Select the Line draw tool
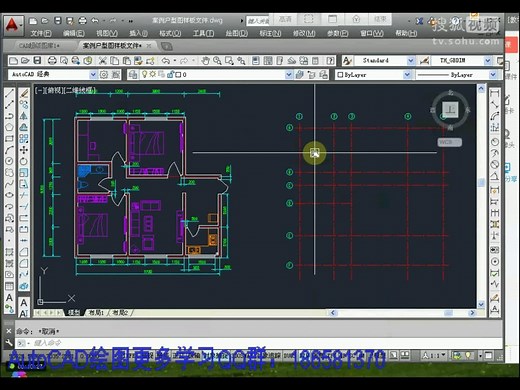Viewport: 520px width, 390px height. 9,93
